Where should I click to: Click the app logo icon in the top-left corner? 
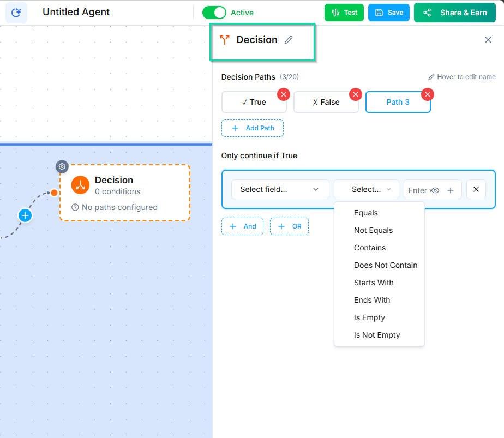(16, 12)
